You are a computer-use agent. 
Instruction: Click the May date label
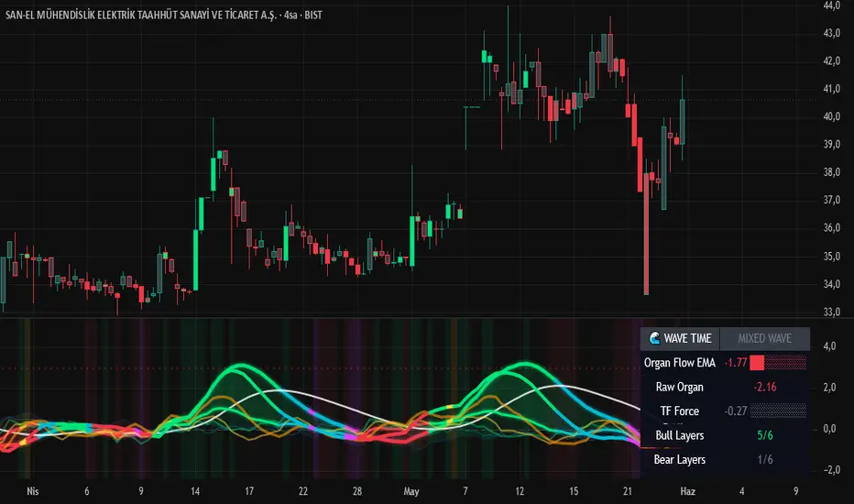(x=411, y=491)
